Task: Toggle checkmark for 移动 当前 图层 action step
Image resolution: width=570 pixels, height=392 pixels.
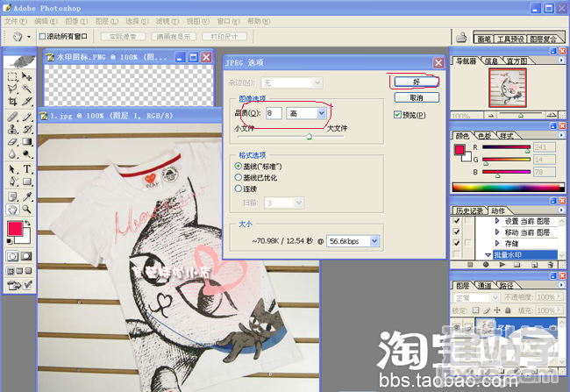Action: [x=457, y=232]
